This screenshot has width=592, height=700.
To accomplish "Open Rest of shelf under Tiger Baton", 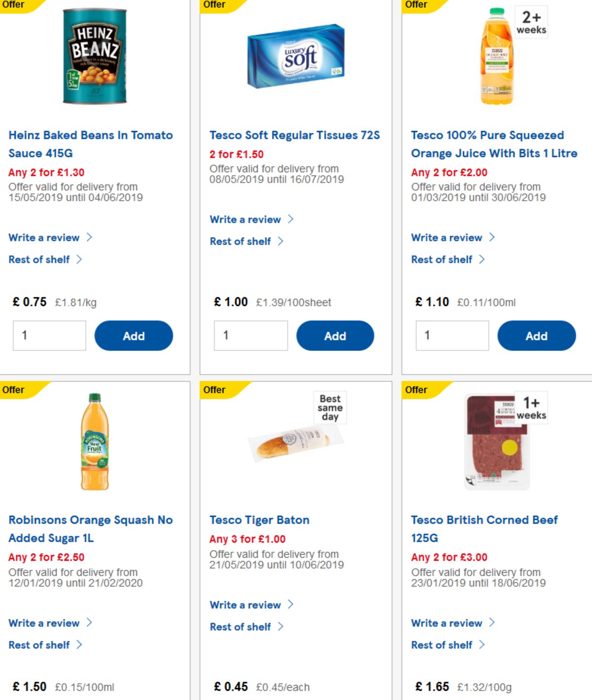I will 242,626.
